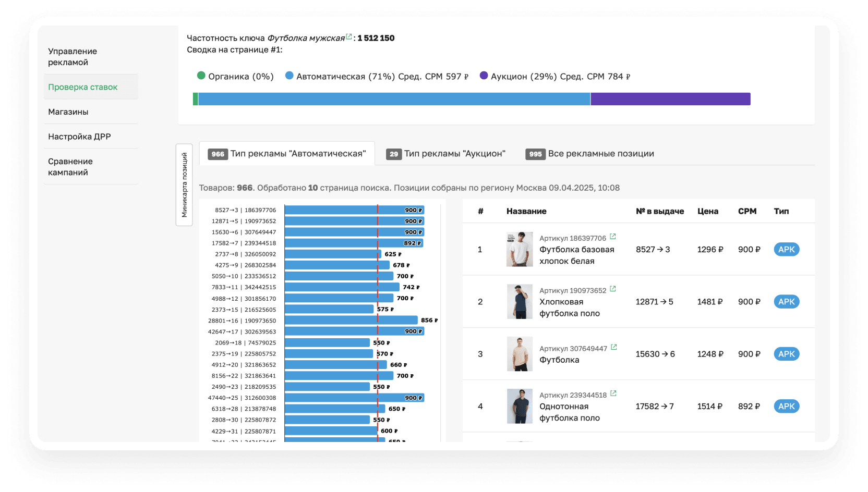The width and height of the screenshot is (868, 492).
Task: Open external link icon next to Артикул 186397706
Action: (613, 237)
